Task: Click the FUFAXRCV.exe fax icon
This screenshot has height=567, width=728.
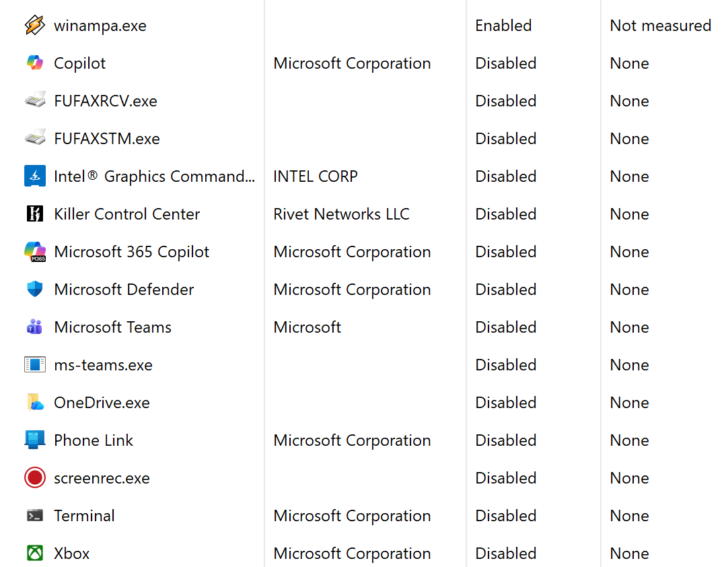Action: click(34, 101)
